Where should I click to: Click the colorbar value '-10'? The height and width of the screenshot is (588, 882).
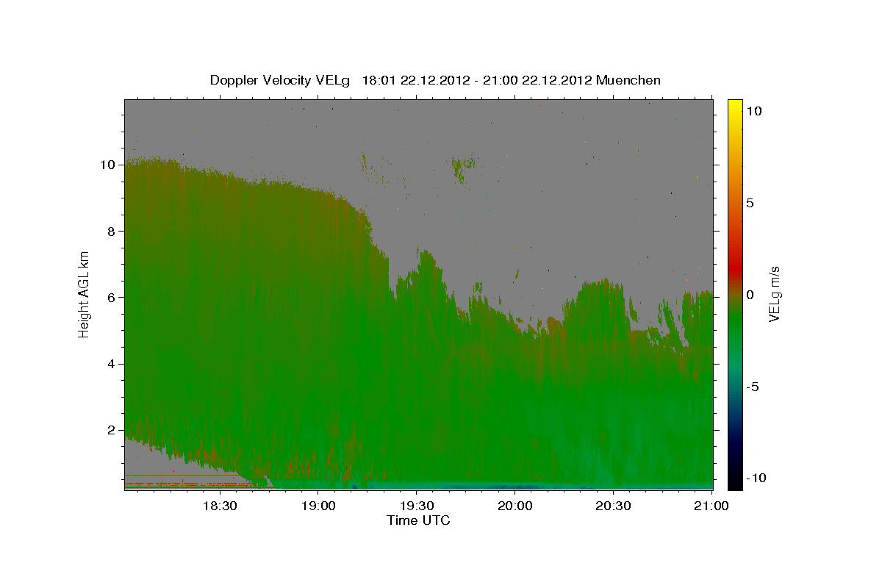[756, 478]
